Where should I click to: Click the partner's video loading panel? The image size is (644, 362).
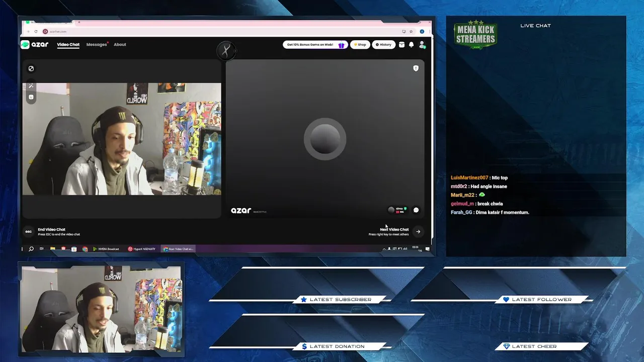(x=325, y=139)
